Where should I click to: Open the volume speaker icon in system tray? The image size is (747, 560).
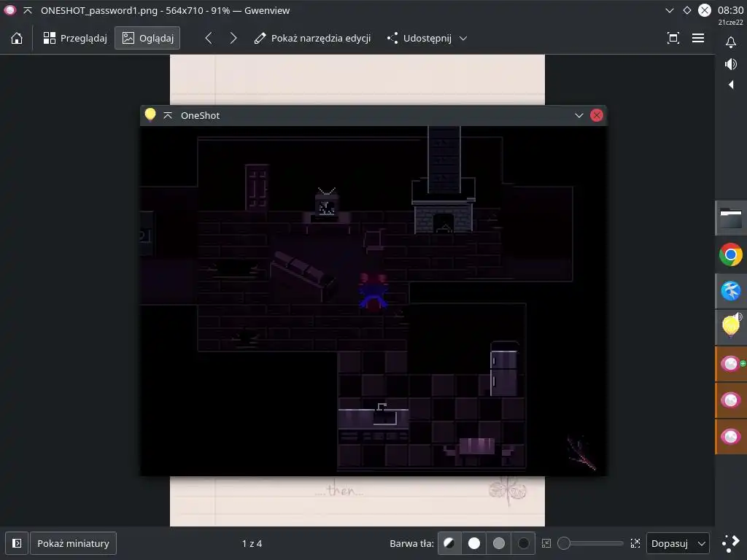(x=731, y=64)
